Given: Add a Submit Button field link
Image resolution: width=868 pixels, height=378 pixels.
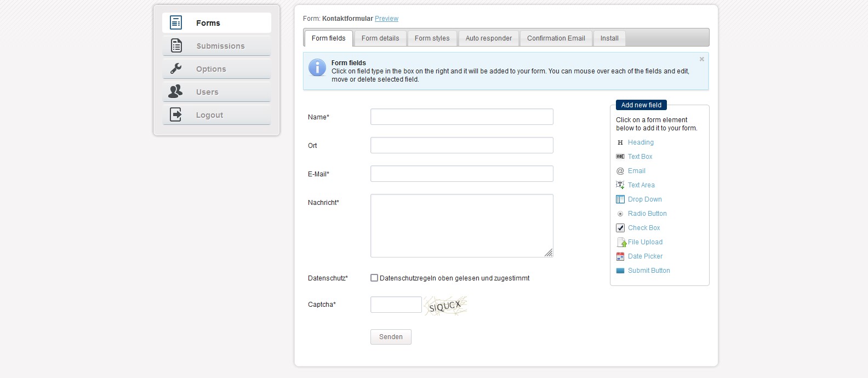Looking at the screenshot, I should tap(649, 271).
